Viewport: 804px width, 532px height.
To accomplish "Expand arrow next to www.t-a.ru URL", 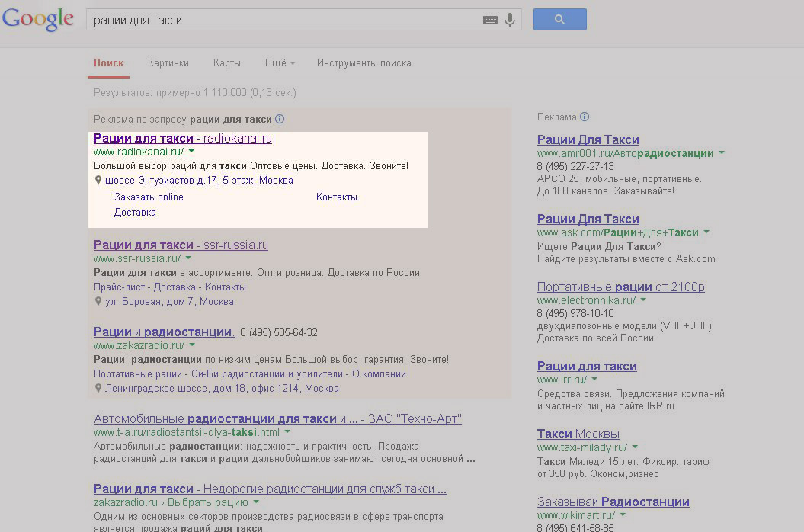I will (x=287, y=431).
